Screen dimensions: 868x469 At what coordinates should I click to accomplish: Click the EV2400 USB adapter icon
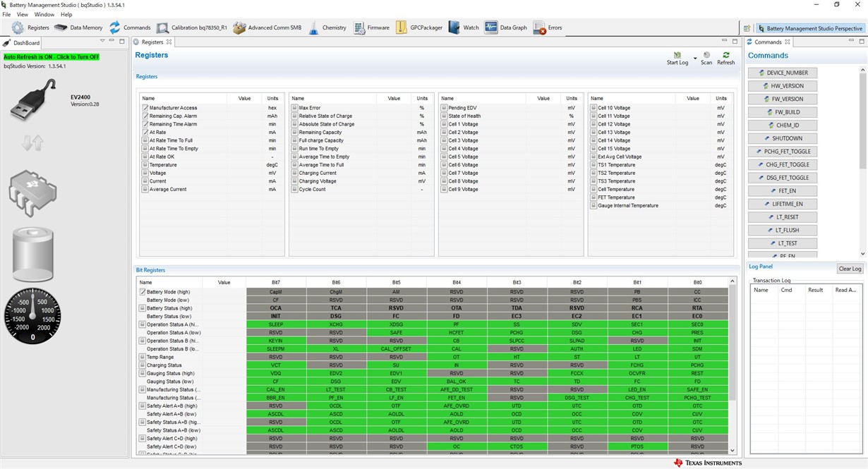[x=32, y=100]
